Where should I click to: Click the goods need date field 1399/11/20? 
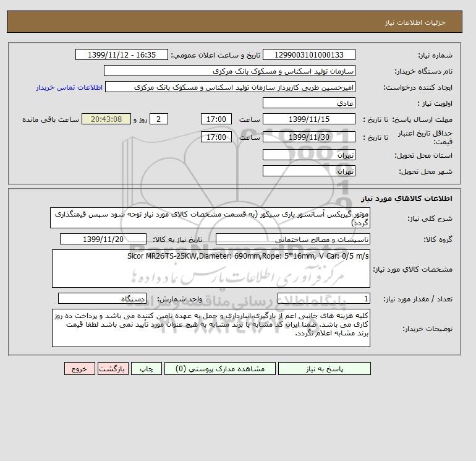[103, 239]
